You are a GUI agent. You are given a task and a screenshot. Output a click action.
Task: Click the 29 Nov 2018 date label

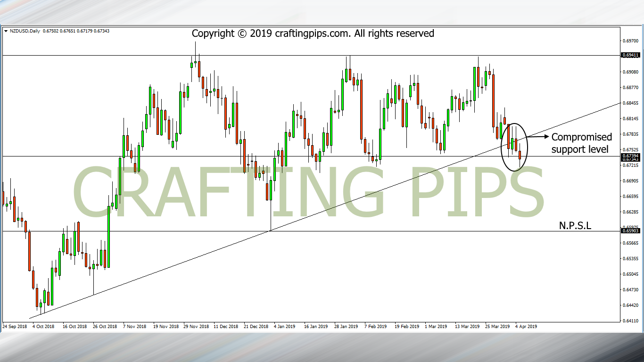(196, 326)
